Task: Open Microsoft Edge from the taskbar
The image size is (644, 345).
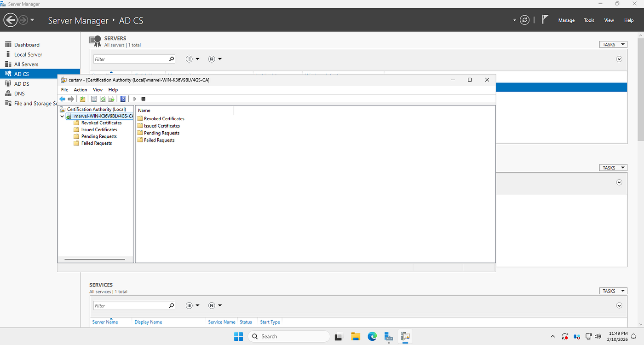Action: click(x=372, y=336)
